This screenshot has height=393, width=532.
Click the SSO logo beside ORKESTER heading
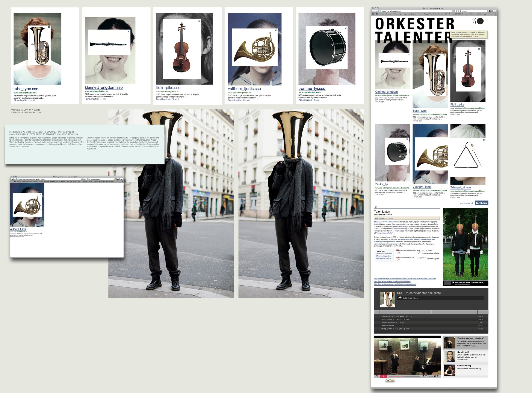(x=478, y=21)
